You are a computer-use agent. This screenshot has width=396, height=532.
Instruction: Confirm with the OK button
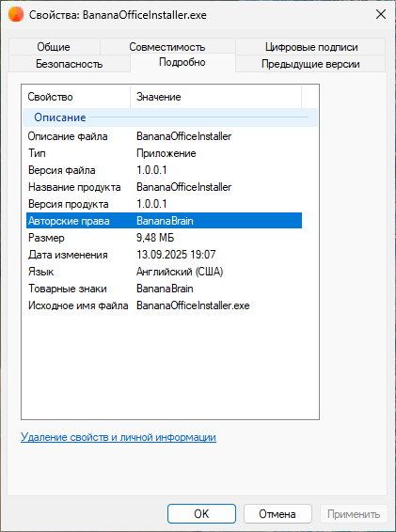tap(201, 514)
